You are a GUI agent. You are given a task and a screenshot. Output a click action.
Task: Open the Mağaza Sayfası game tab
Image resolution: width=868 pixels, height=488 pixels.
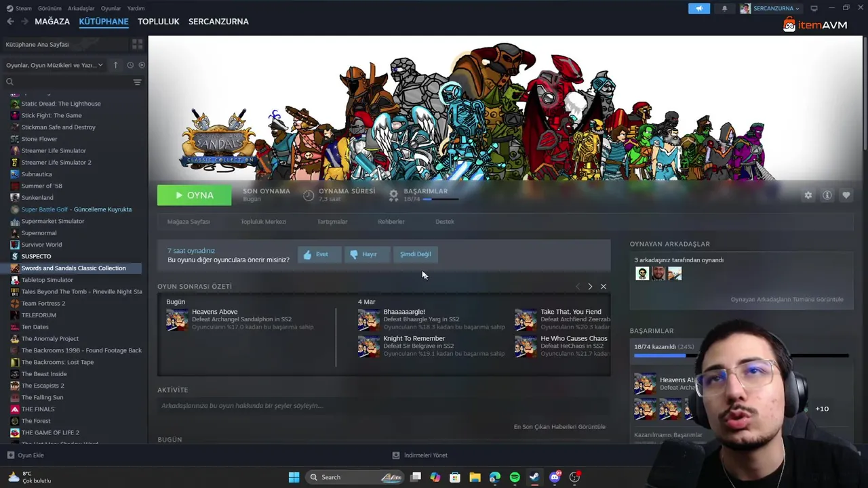(x=189, y=222)
